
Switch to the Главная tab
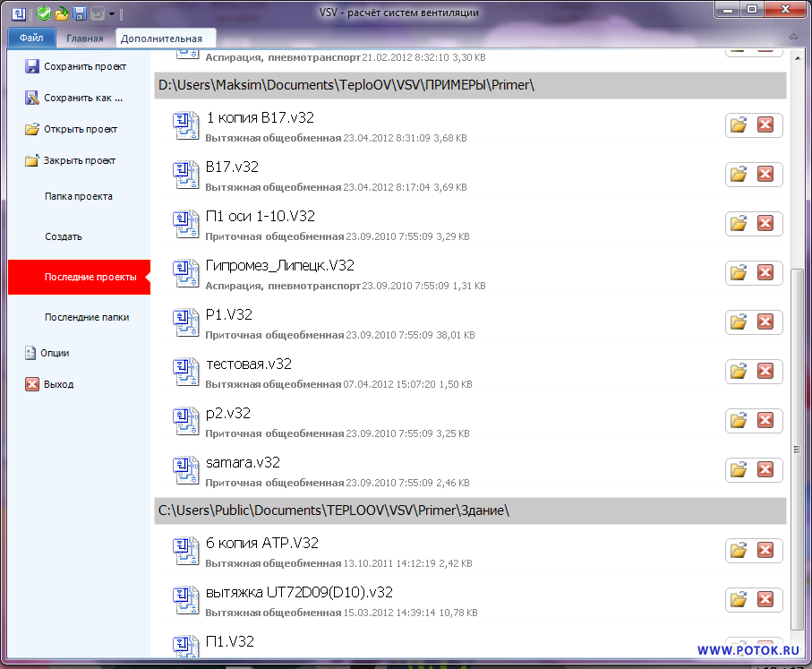tap(84, 39)
